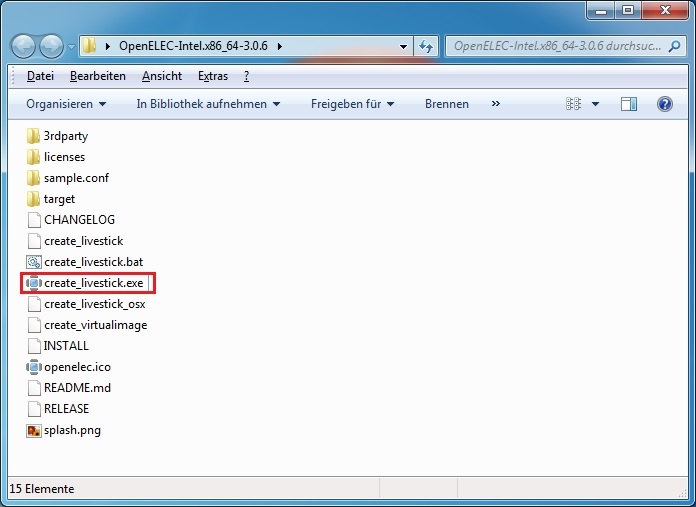The height and width of the screenshot is (507, 696).
Task: Show more toolbar commands chevron
Action: (x=496, y=104)
